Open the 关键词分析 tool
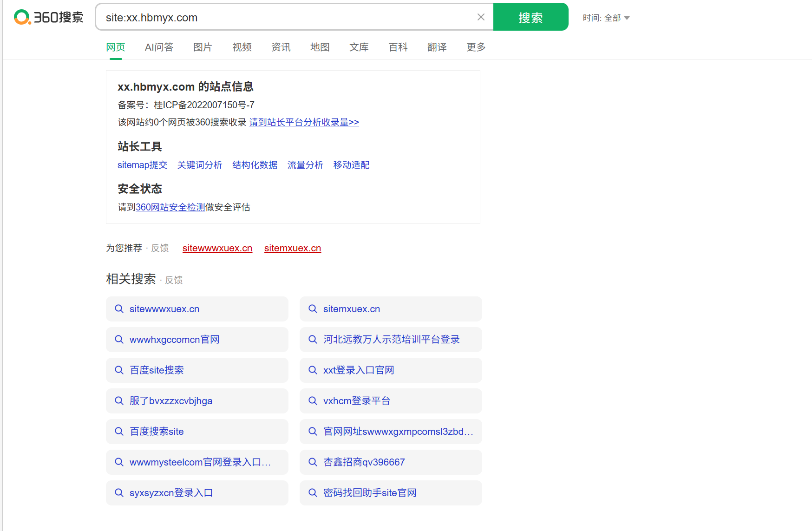The width and height of the screenshot is (812, 531). tap(200, 165)
